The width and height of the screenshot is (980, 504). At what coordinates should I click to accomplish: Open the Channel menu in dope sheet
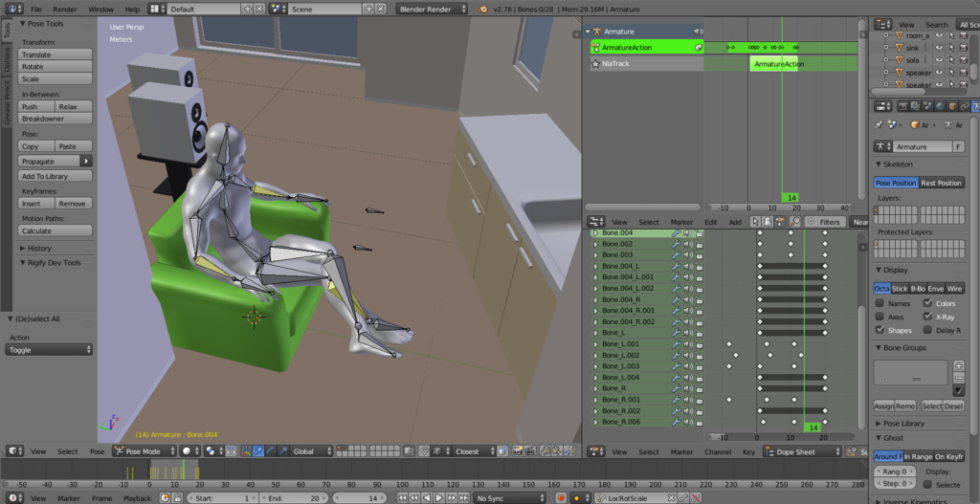718,451
